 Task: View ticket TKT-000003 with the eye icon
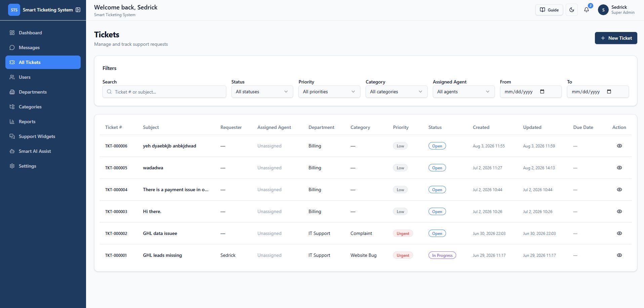619,211
